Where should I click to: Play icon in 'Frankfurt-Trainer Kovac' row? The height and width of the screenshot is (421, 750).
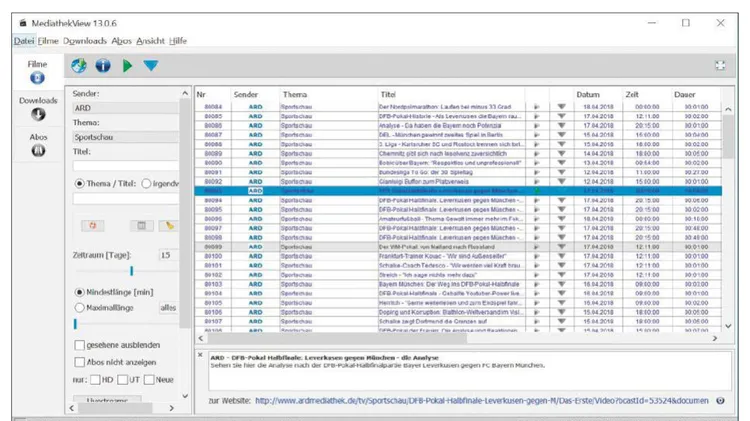[x=537, y=256]
